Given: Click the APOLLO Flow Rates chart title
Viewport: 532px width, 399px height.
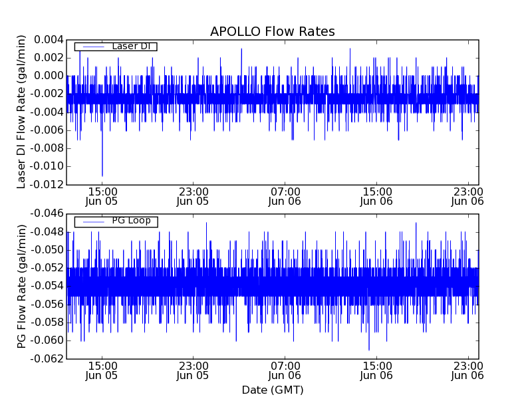Looking at the screenshot, I should tap(272, 31).
